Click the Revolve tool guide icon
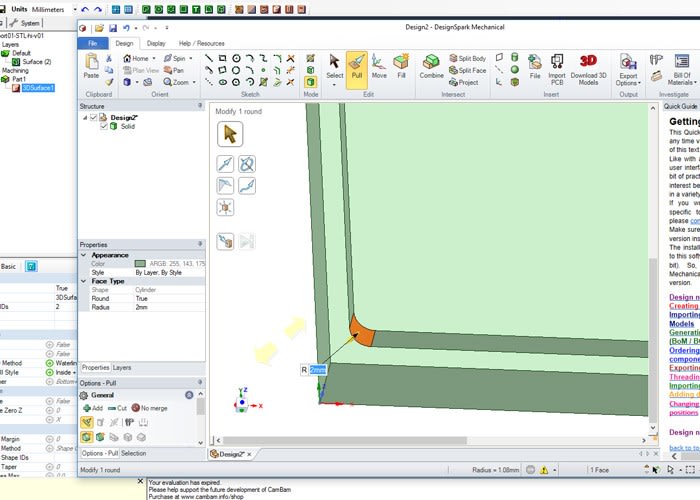The width and height of the screenshot is (700, 500). (x=247, y=164)
